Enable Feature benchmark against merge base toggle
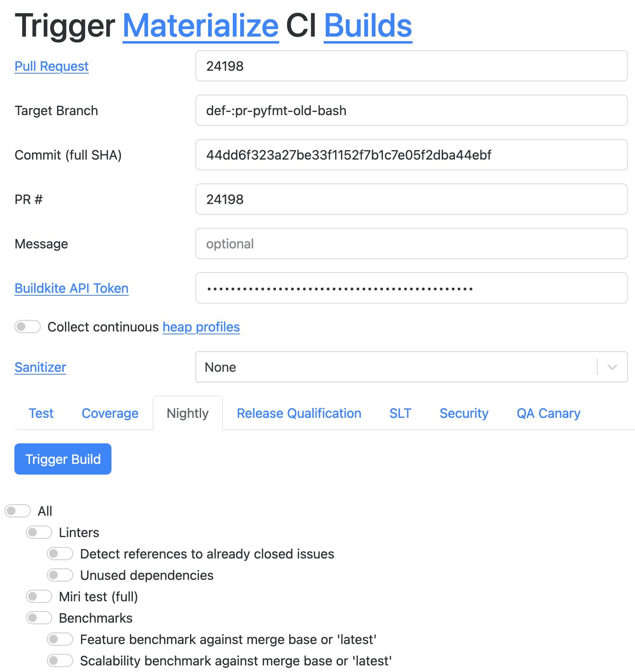 click(x=60, y=640)
